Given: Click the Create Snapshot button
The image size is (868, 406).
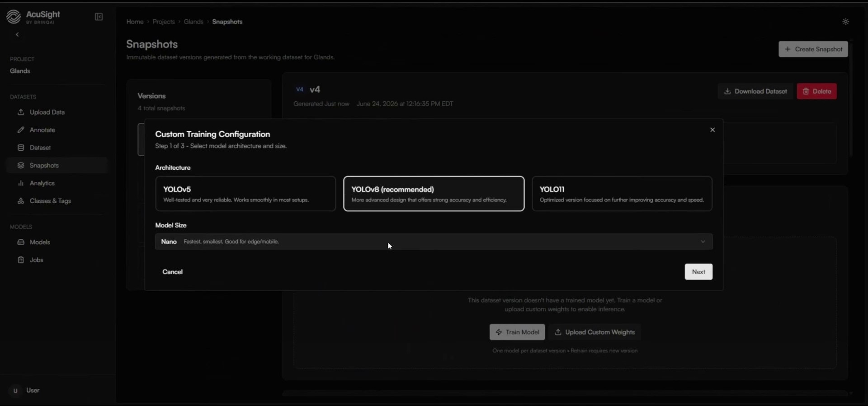Looking at the screenshot, I should (813, 49).
